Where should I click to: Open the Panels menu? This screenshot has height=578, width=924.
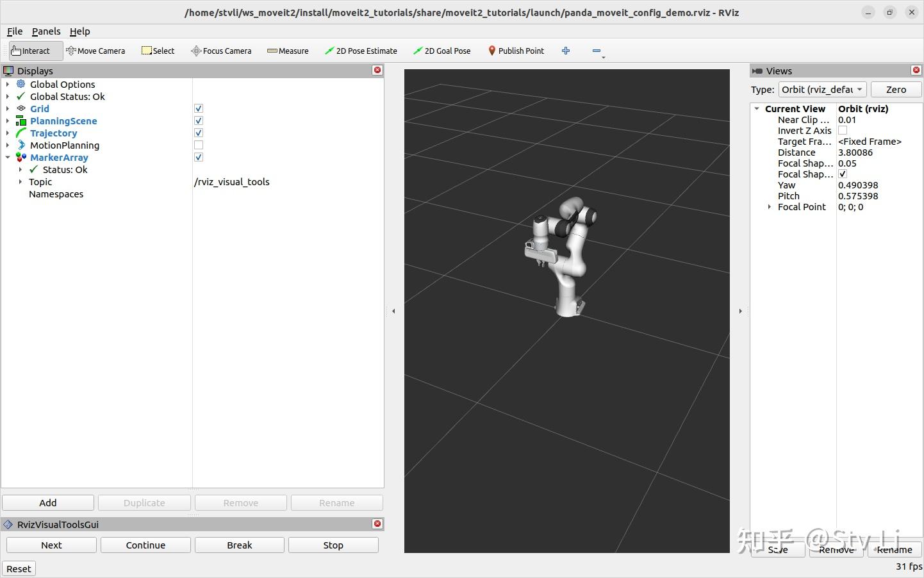click(45, 31)
